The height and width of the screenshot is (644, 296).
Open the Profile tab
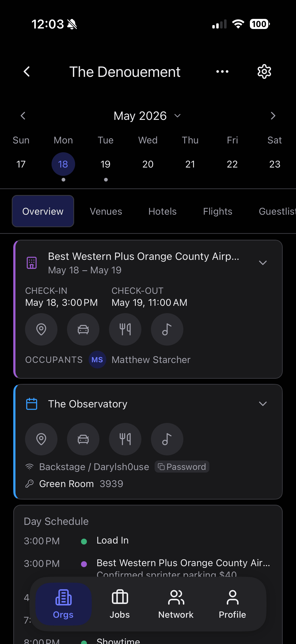[x=232, y=604]
